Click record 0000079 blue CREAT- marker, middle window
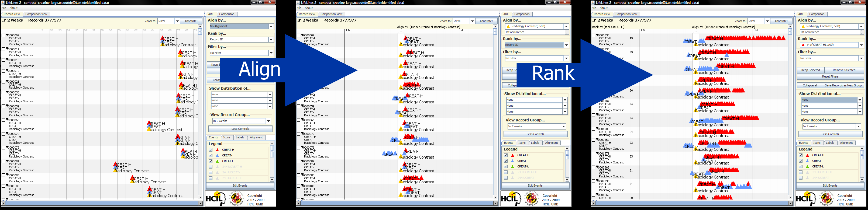The image size is (868, 210). [390, 153]
